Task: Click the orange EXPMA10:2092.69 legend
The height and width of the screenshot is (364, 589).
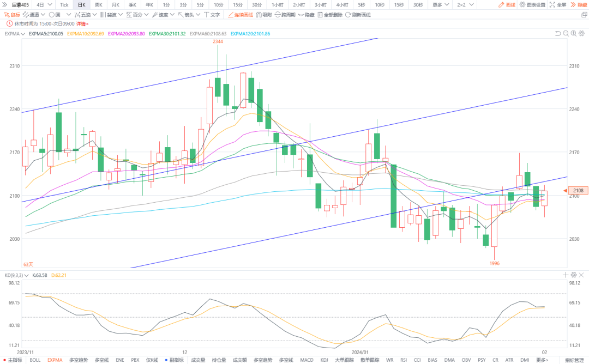Action: (85, 33)
